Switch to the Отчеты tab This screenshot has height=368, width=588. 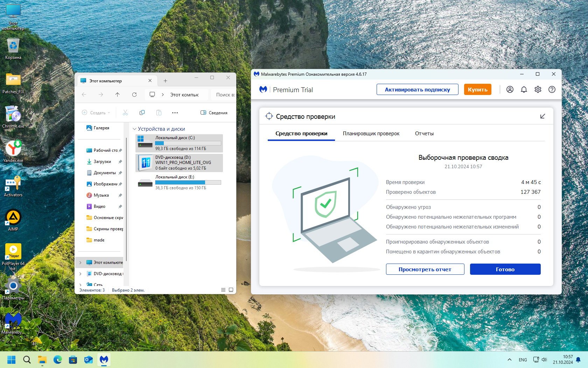(424, 134)
